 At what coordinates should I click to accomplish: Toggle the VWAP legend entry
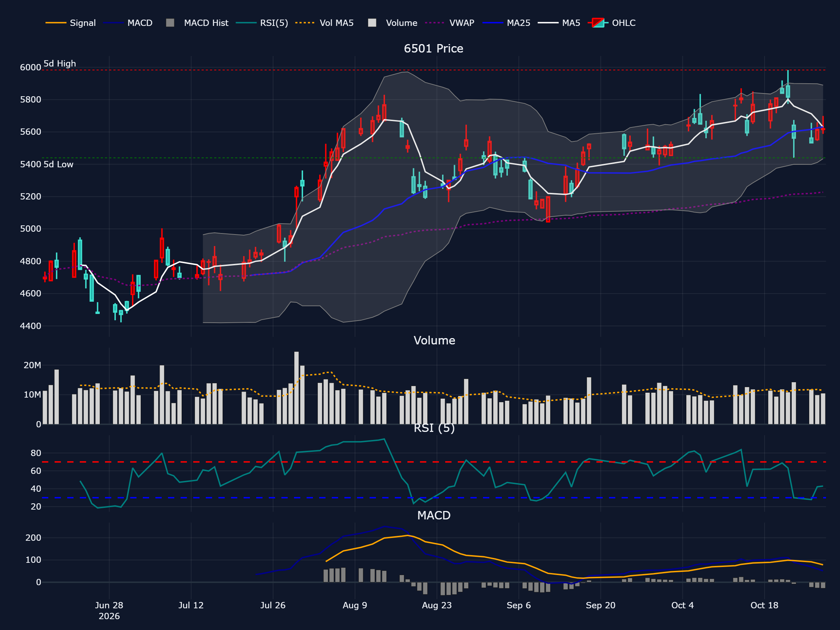pos(450,23)
